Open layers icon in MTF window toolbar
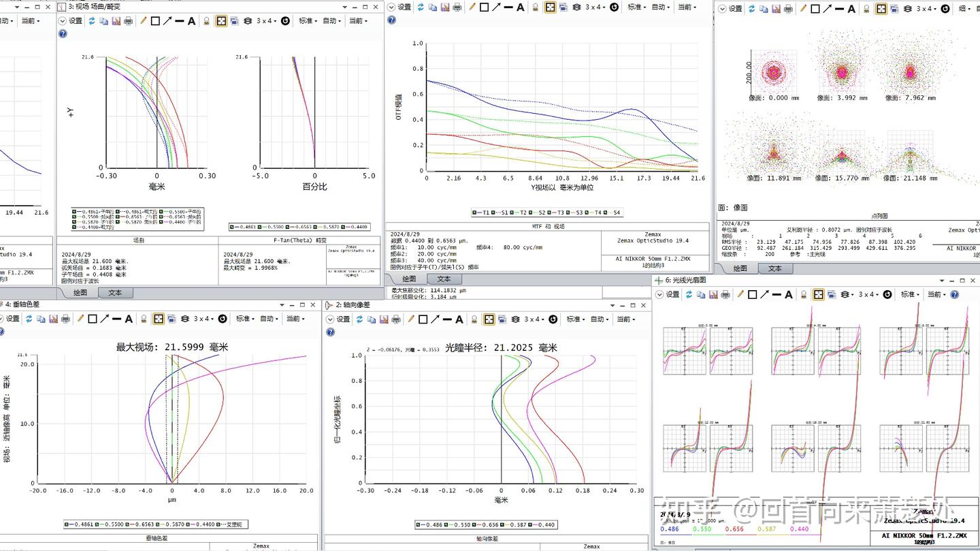 click(x=577, y=7)
